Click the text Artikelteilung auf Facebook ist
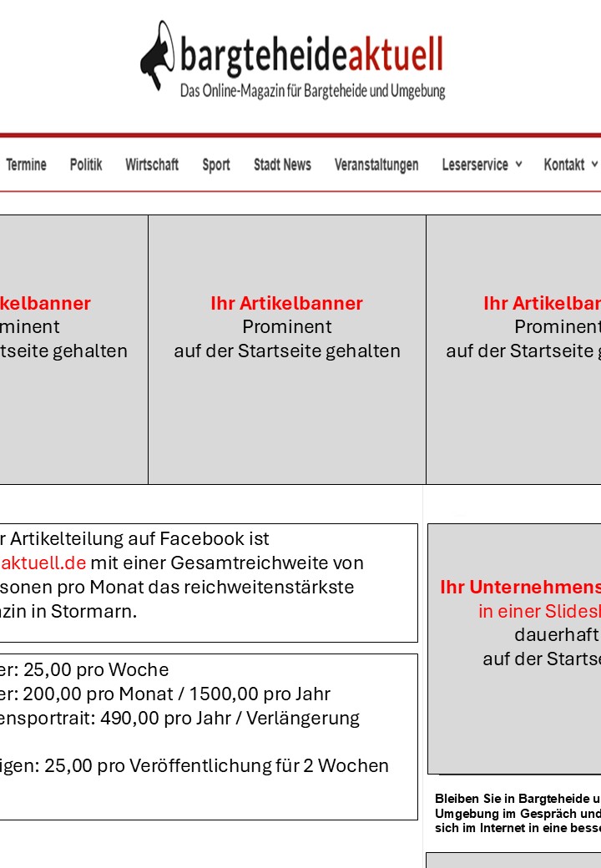Image resolution: width=601 pixels, height=868 pixels. pyautogui.click(x=139, y=538)
